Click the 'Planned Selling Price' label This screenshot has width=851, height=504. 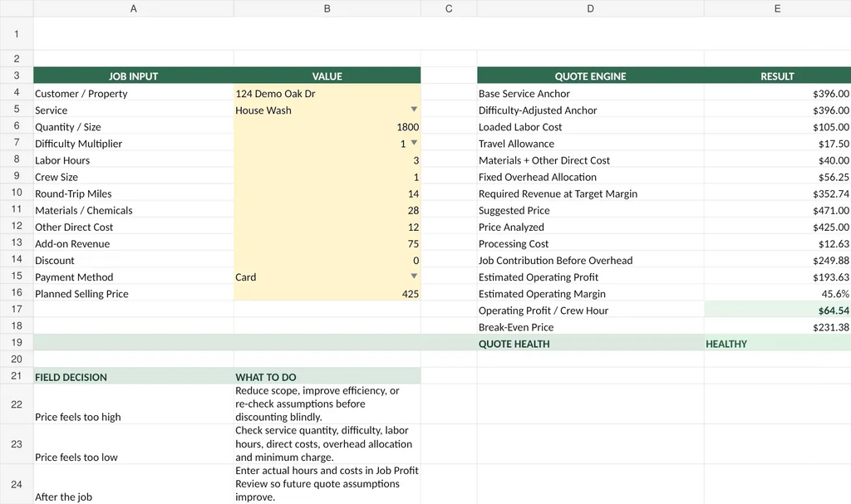[81, 293]
